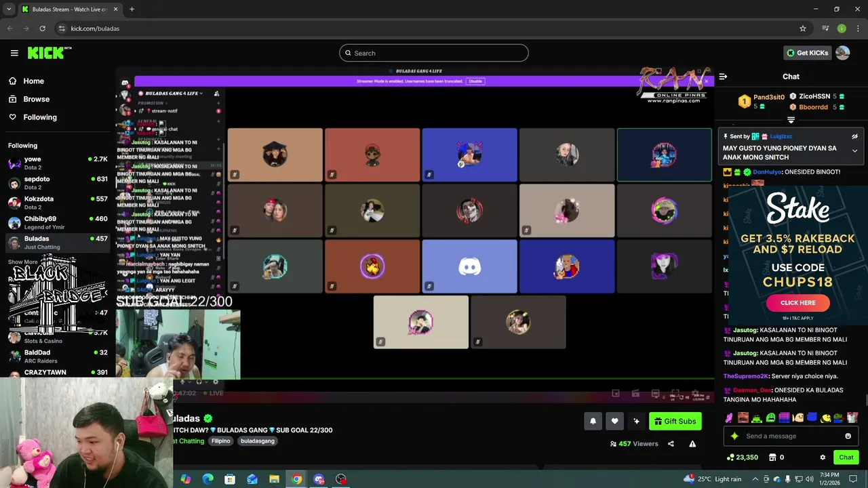This screenshot has width=868, height=488.
Task: Open Chrome three-dot menu
Action: [857, 28]
